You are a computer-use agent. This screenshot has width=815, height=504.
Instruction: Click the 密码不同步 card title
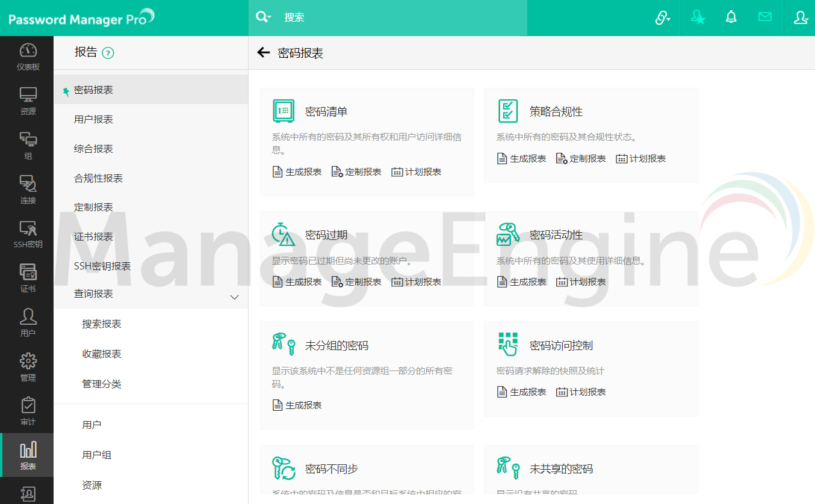(x=332, y=469)
